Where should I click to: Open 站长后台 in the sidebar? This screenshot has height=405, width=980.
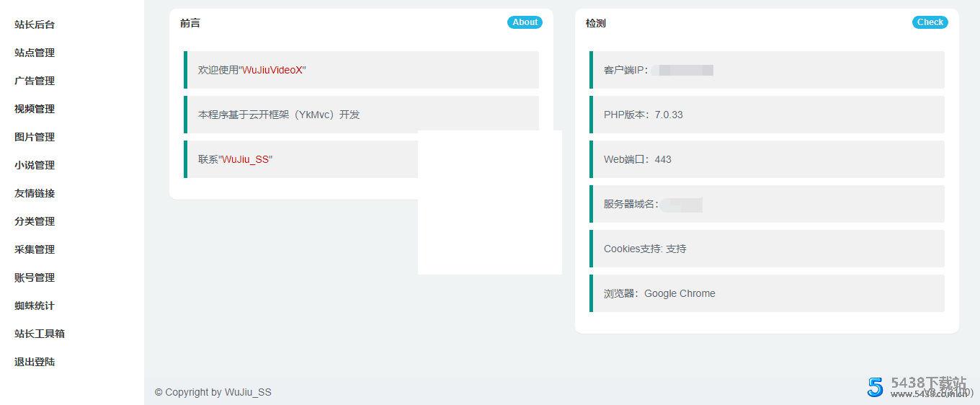(x=35, y=25)
